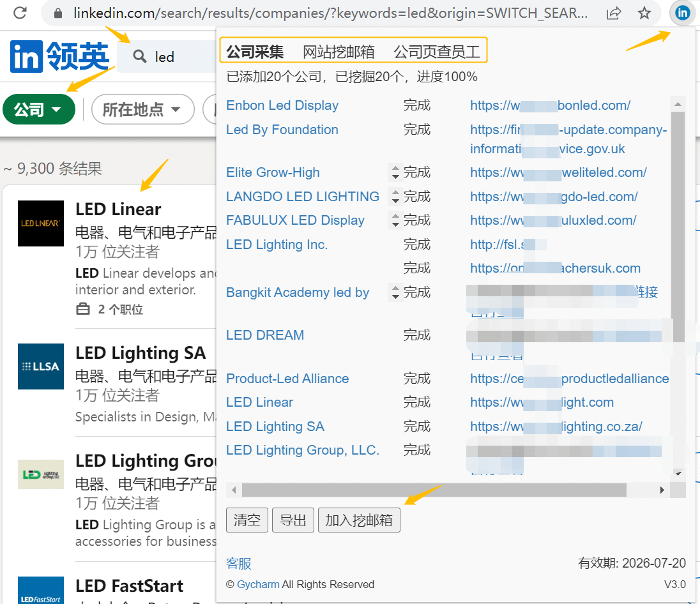Open the 公司 filter dropdown

39,109
